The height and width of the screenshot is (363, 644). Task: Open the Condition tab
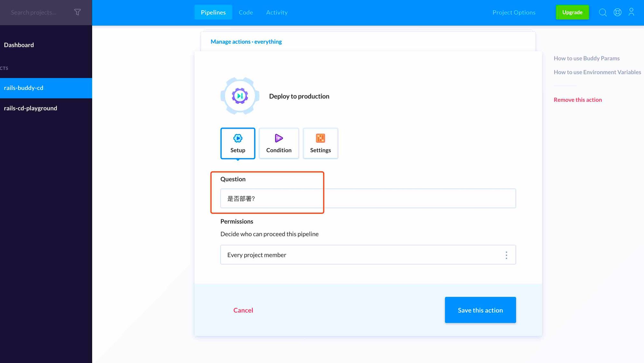pos(279,143)
